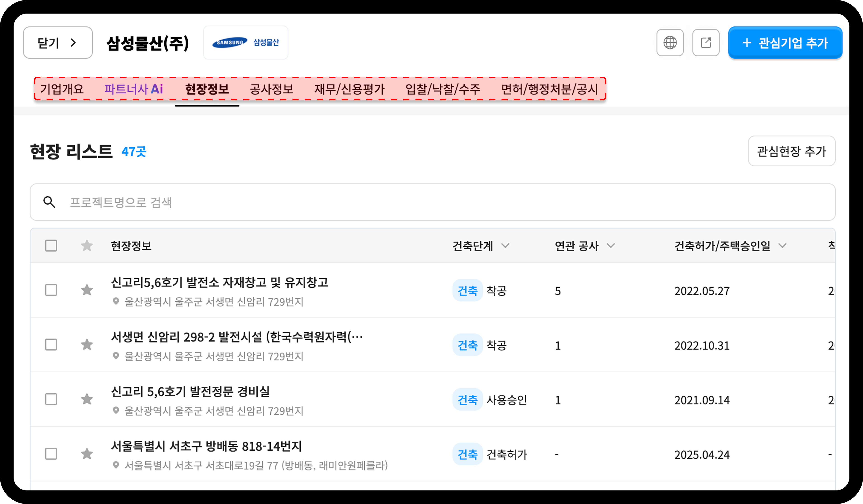Image resolution: width=863 pixels, height=504 pixels.
Task: Click date 2025.04.24
Action: coord(702,455)
